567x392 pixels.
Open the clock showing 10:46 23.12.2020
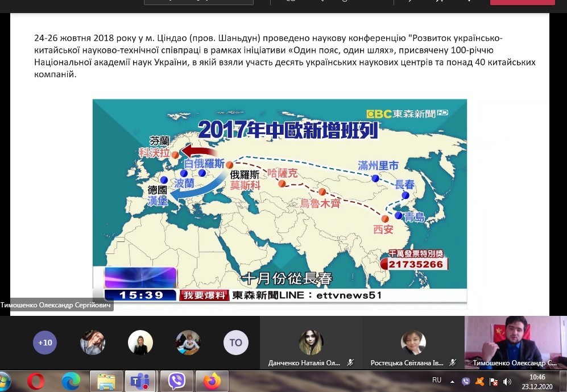click(x=537, y=382)
